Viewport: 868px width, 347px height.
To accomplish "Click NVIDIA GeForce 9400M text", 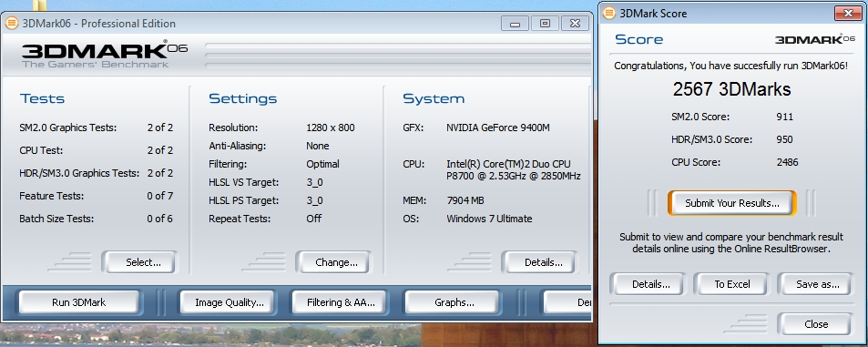I will click(x=498, y=128).
